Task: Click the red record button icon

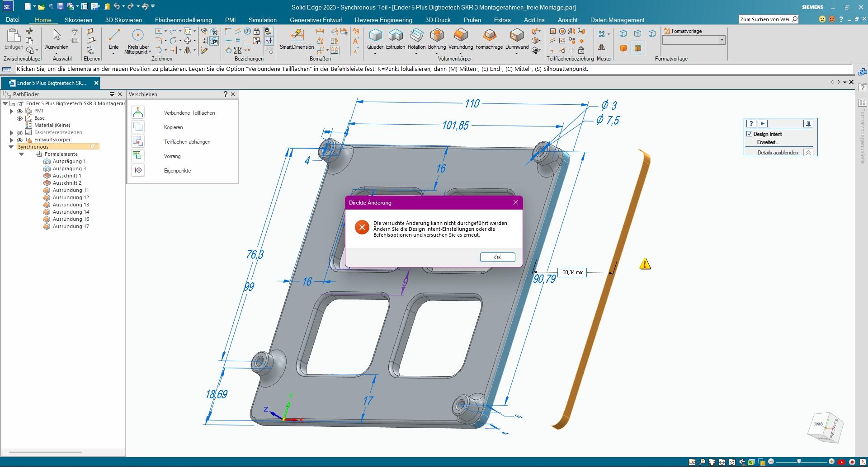Action: point(852,462)
